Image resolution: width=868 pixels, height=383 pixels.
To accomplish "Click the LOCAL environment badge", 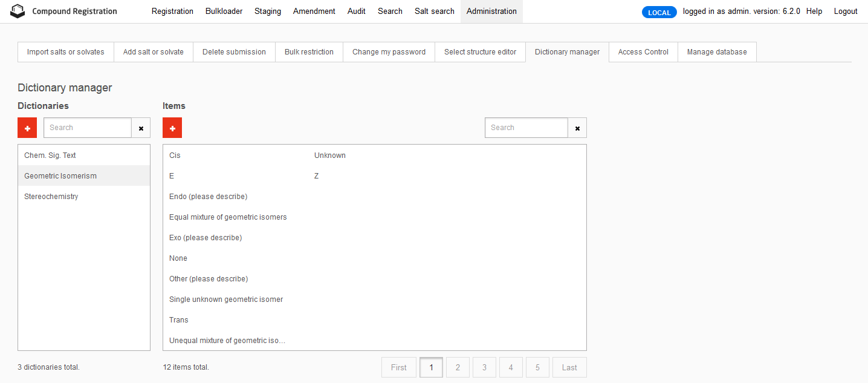I will point(659,11).
